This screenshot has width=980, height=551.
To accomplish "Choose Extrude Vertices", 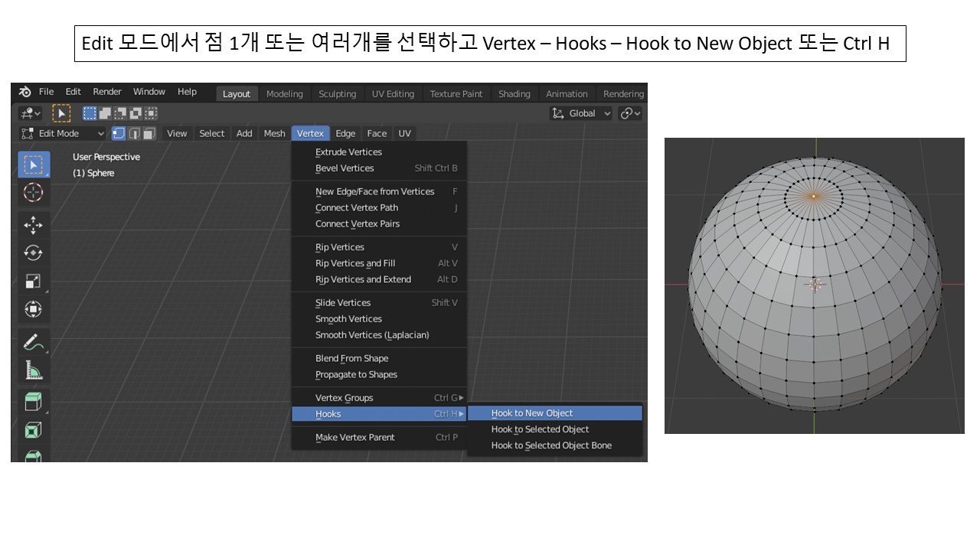I will point(379,152).
